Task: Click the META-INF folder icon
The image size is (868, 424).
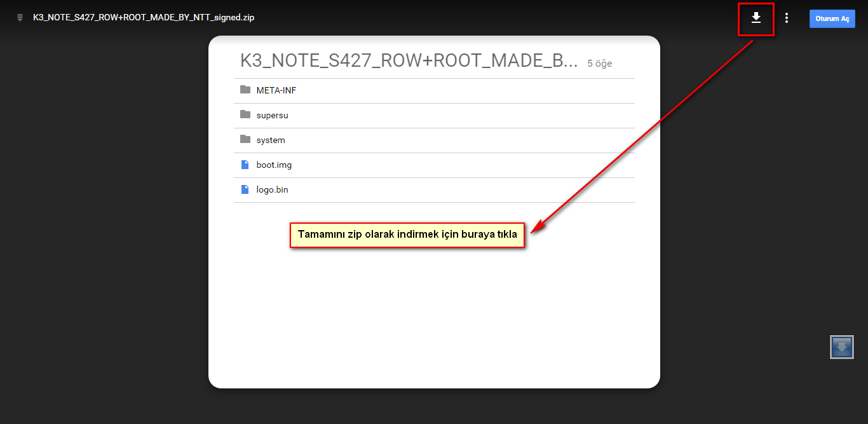Action: pos(245,90)
